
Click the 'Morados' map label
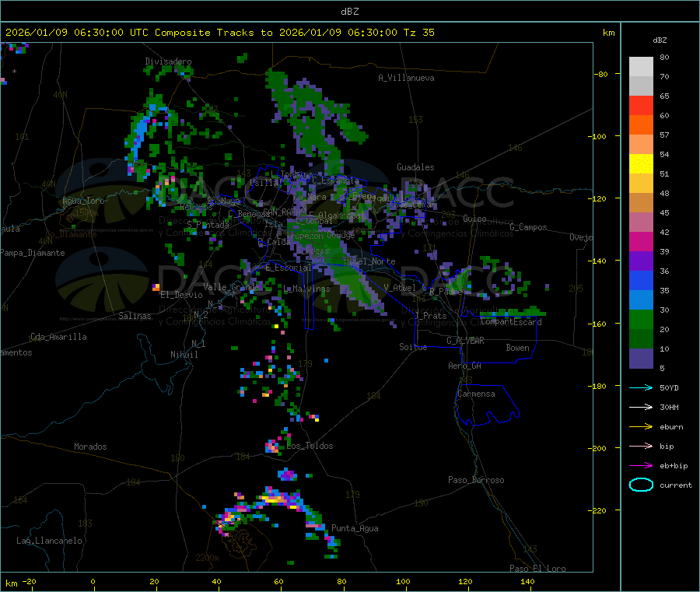[90, 447]
